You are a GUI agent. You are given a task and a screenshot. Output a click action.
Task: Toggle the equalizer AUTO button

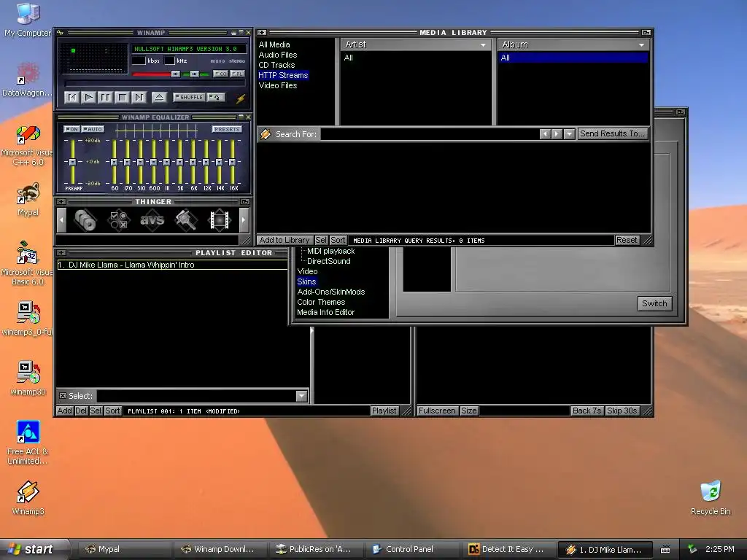click(93, 129)
